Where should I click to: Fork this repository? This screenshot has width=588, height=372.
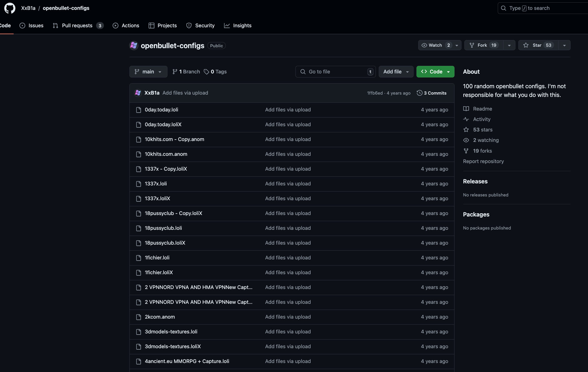coord(484,45)
